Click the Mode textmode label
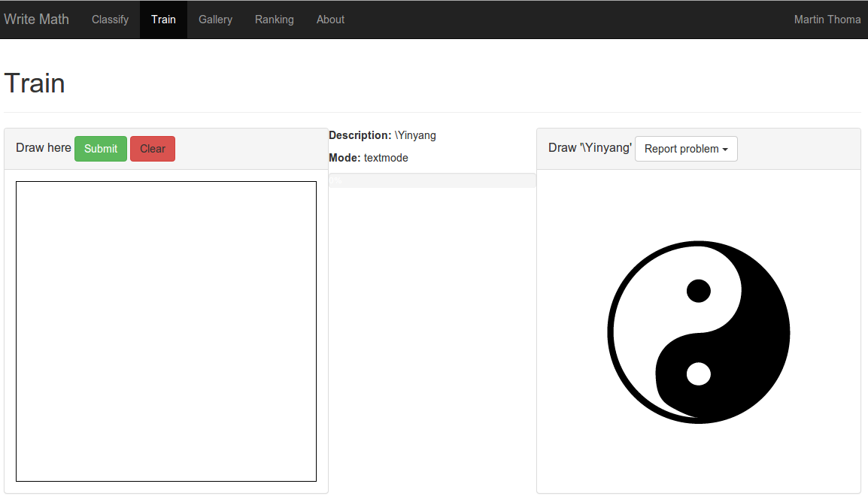The image size is (868, 496). (x=369, y=158)
